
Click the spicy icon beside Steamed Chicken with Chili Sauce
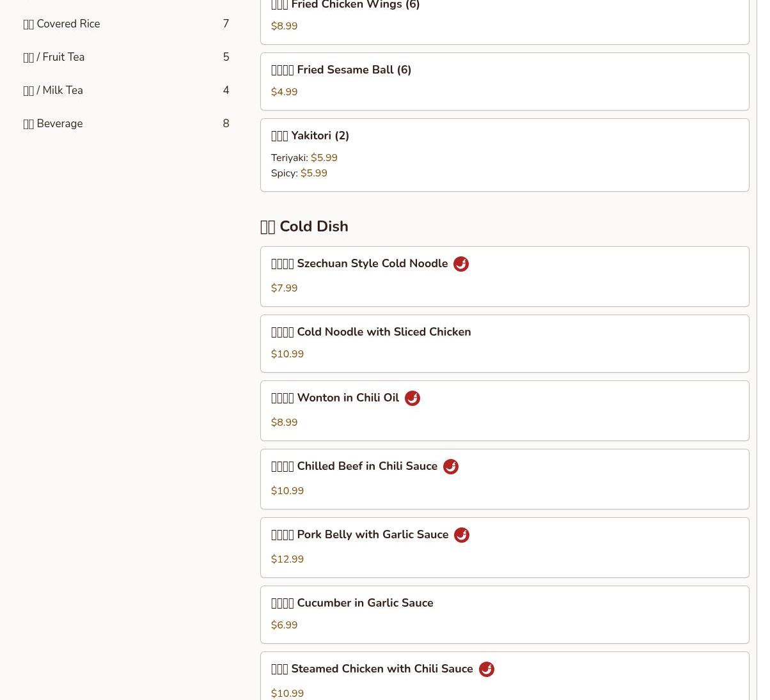click(x=486, y=669)
